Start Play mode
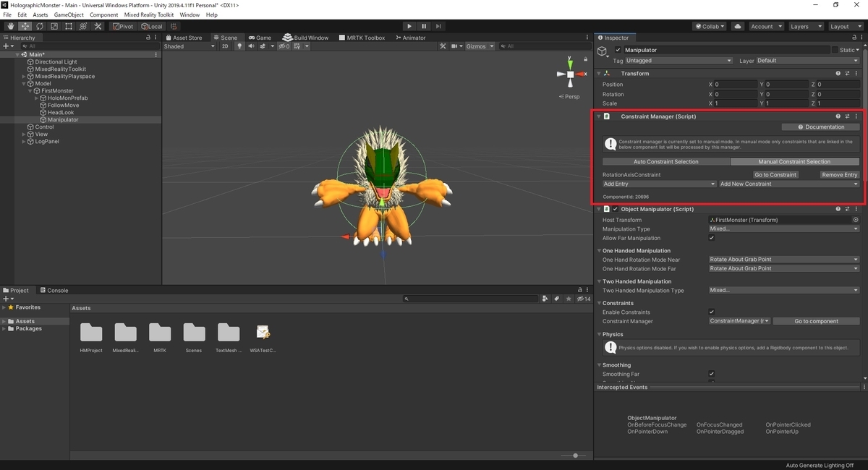868x470 pixels. [409, 26]
